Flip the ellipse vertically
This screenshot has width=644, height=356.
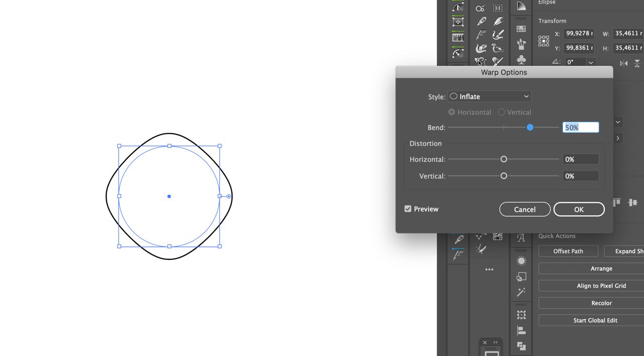[x=637, y=63]
